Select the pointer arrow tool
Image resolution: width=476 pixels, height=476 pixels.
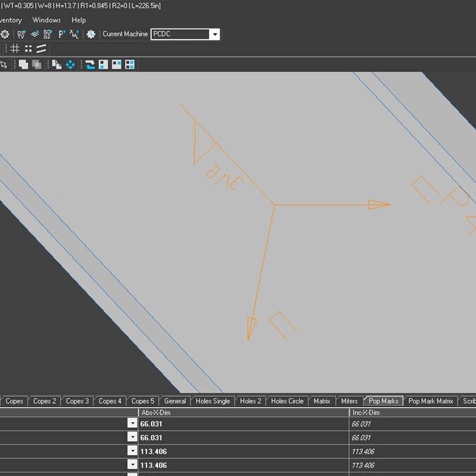click(x=4, y=64)
